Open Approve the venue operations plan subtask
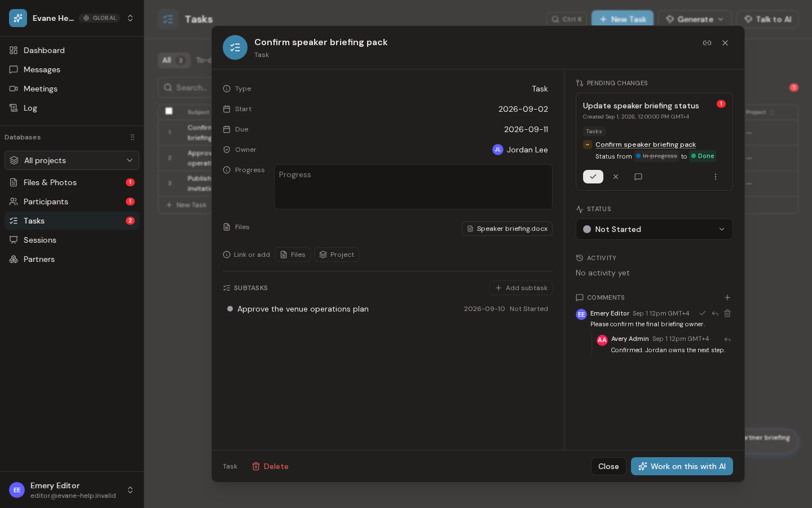 (303, 309)
